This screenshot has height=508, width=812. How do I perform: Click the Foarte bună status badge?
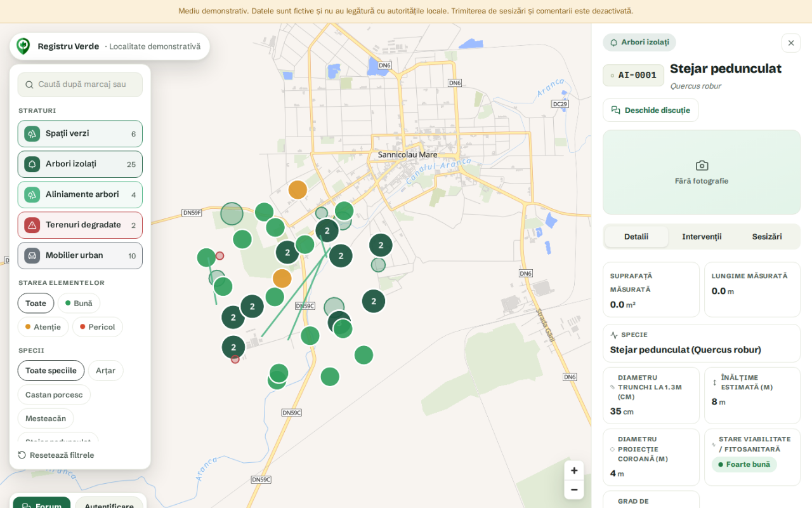744,464
